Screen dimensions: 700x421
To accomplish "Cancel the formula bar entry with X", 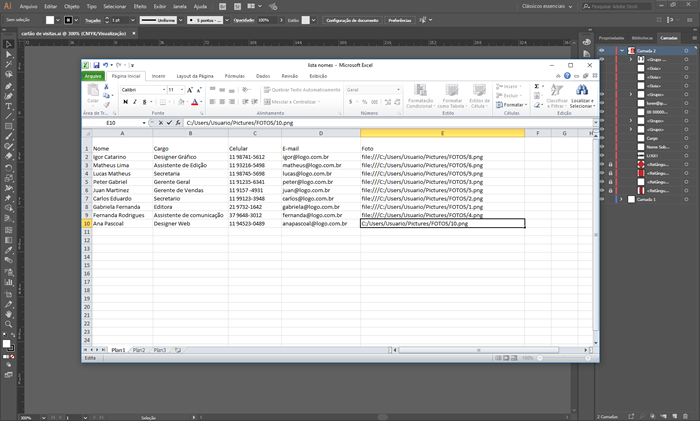I will 161,123.
